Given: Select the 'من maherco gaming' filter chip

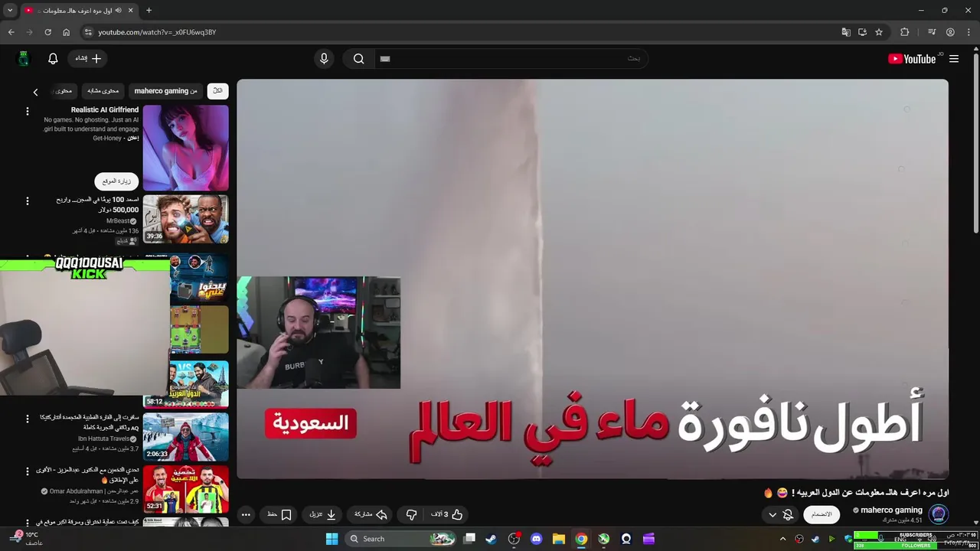Looking at the screenshot, I should point(165,90).
